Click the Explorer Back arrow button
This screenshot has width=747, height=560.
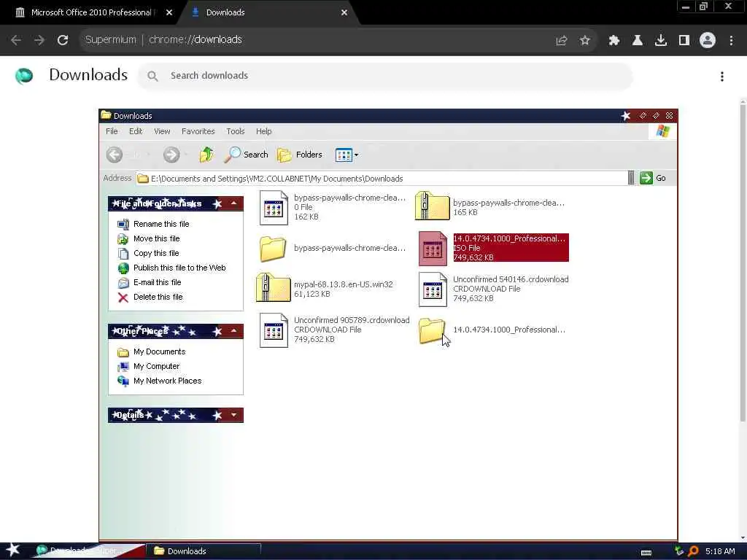115,155
